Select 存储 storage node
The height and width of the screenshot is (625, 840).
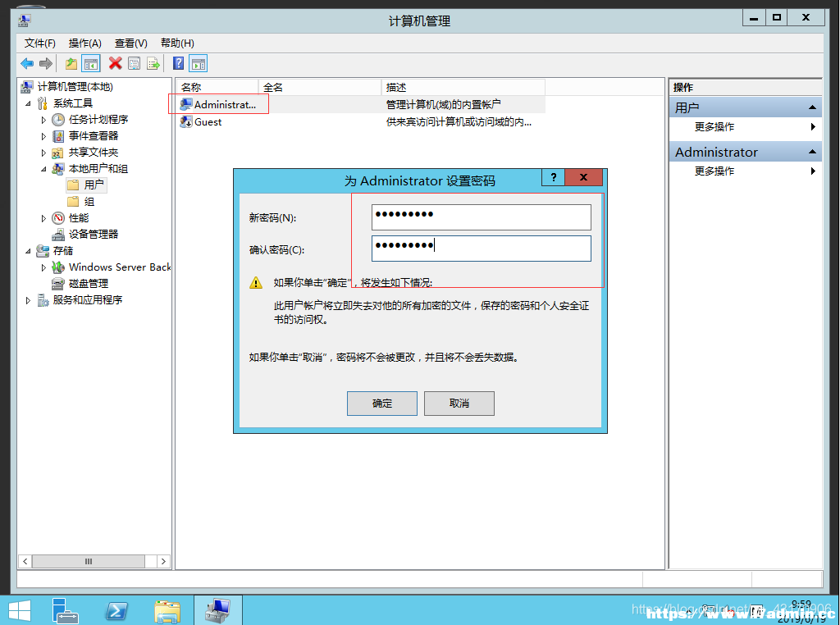click(x=55, y=251)
